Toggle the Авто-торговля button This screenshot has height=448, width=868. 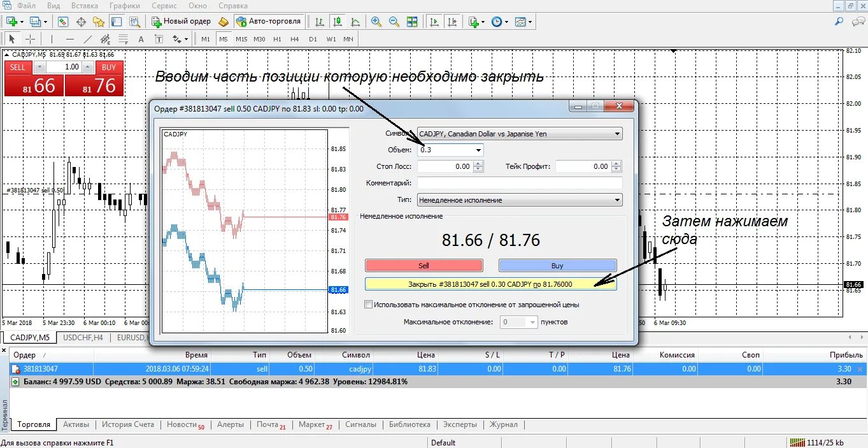[x=268, y=22]
